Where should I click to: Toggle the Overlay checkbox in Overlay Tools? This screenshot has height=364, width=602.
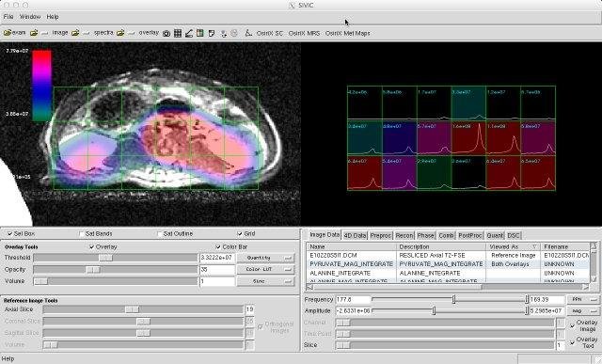(92, 246)
